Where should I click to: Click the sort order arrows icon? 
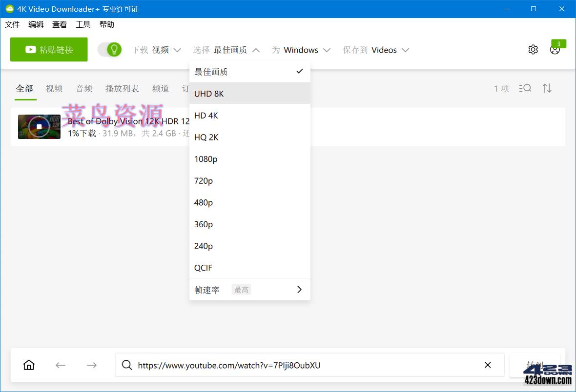[547, 88]
